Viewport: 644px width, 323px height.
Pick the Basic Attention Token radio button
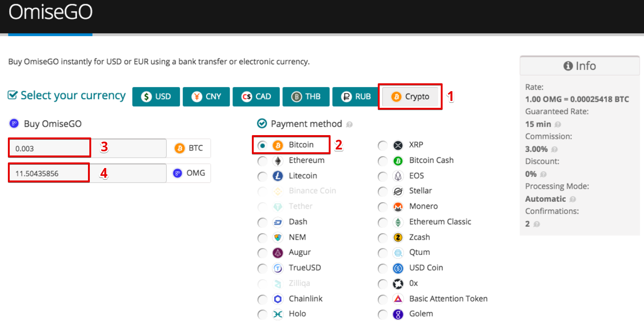[383, 299]
